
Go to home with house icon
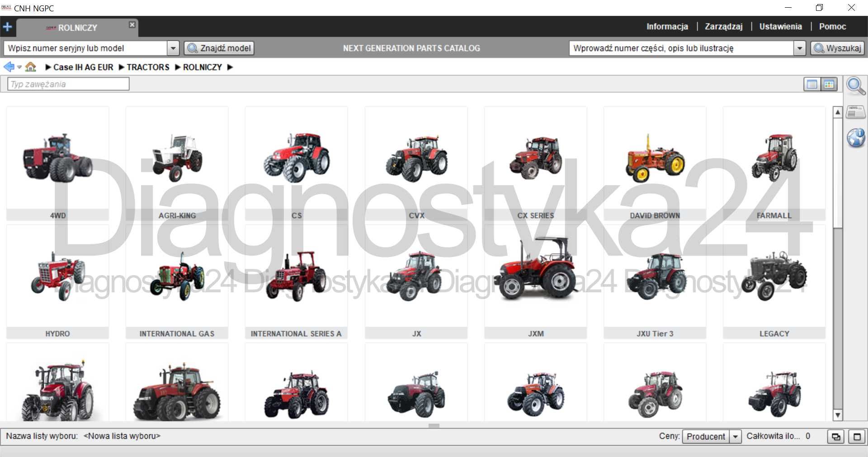[x=31, y=67]
